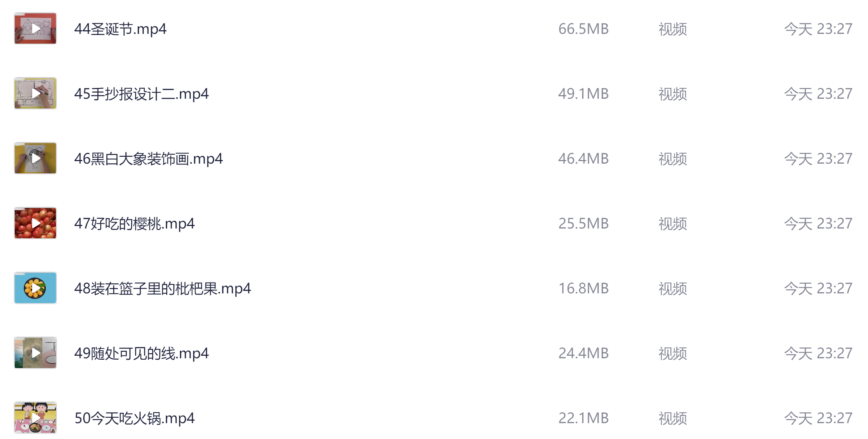Select file name 44圣诞节.mp4
The height and width of the screenshot is (439, 868).
point(120,29)
